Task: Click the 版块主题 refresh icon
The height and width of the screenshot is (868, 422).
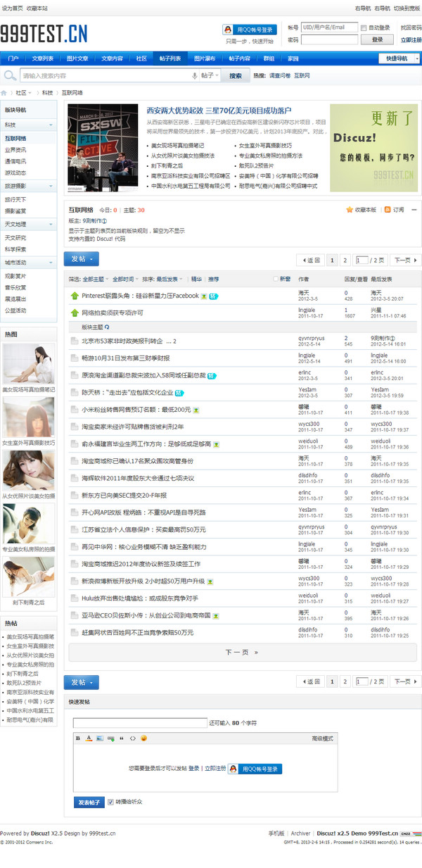Action: click(107, 327)
